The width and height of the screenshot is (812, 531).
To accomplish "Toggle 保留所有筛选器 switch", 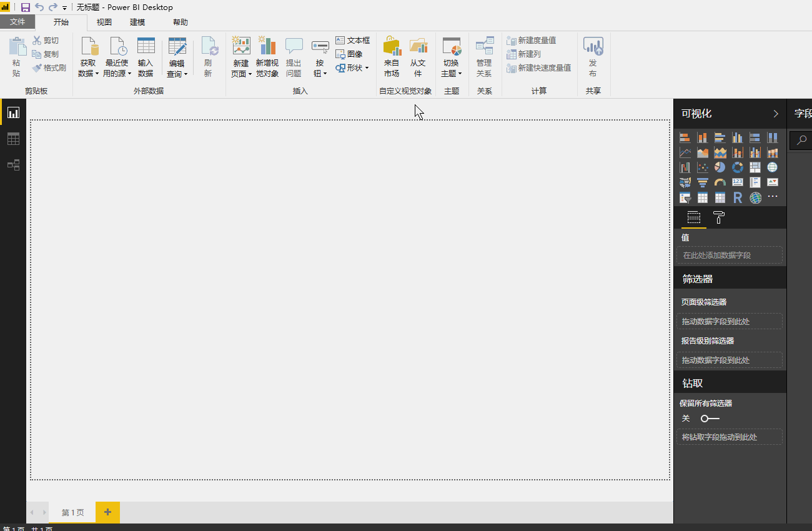I will [710, 419].
